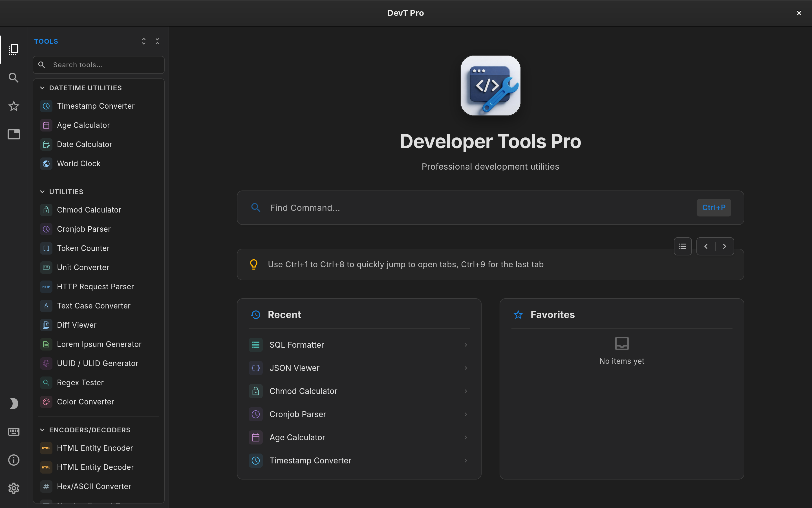Show the next tip
812x508 pixels.
[724, 247]
